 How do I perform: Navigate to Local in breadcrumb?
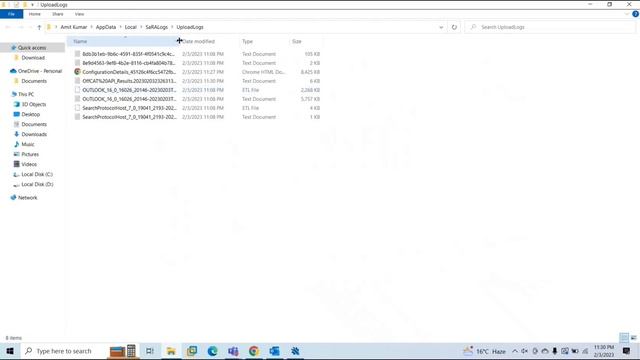point(131,27)
